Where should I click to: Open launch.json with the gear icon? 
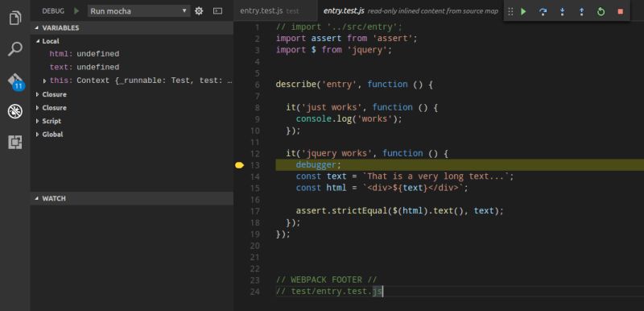coord(199,11)
